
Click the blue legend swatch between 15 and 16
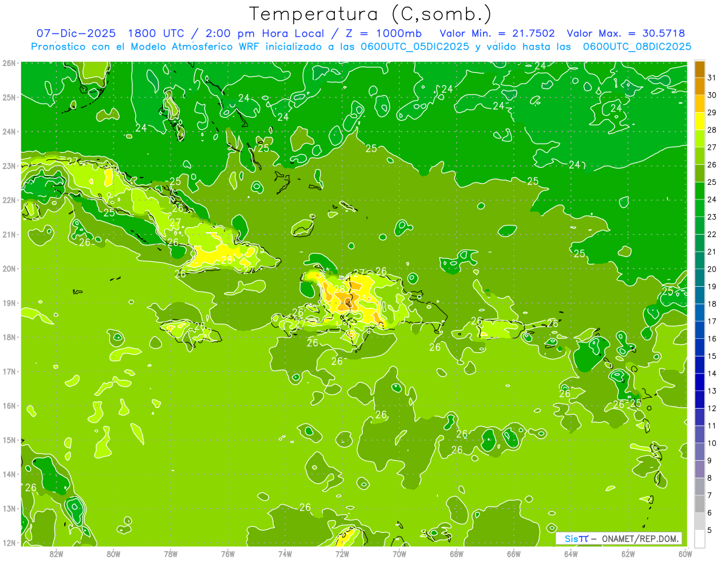pos(699,347)
